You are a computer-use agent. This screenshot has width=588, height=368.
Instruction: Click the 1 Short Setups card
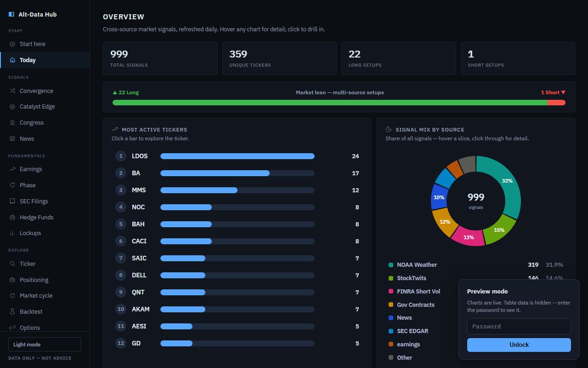(x=518, y=58)
